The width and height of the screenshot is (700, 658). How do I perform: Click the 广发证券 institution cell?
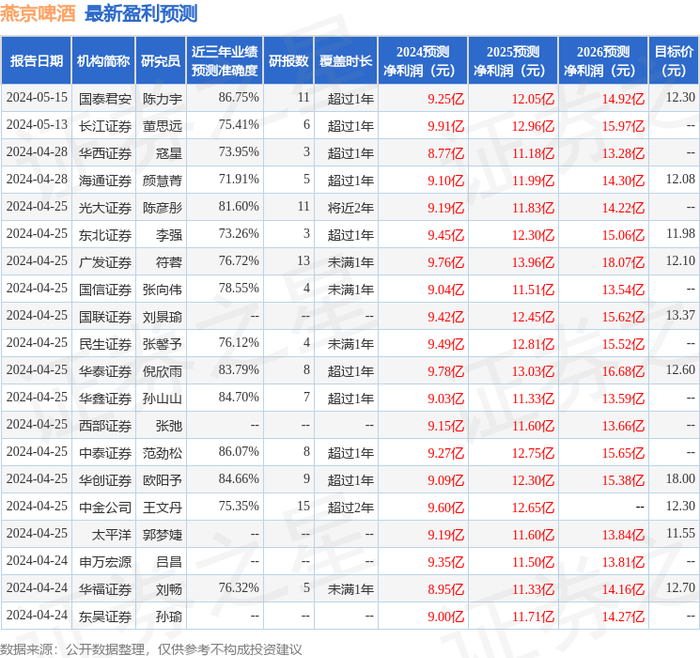pos(105,262)
